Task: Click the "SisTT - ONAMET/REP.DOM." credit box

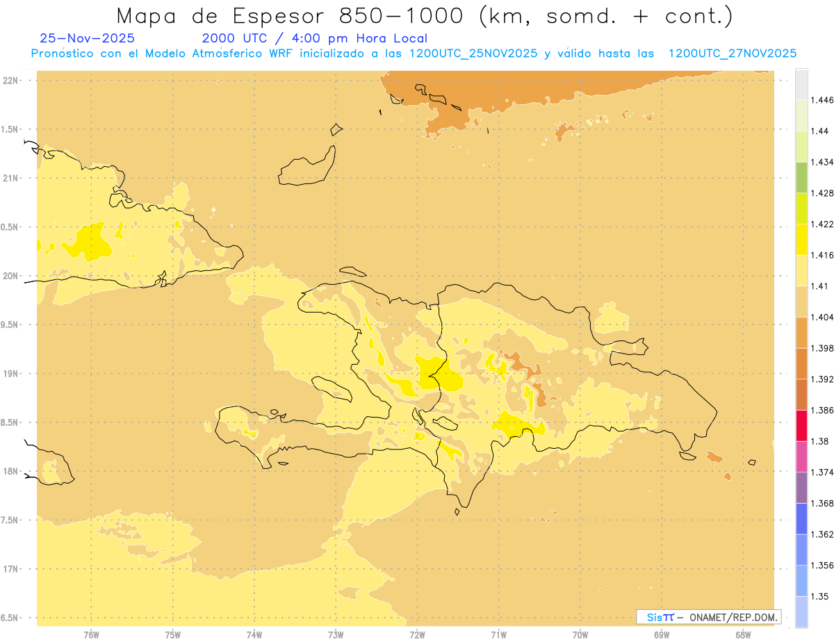Action: click(x=709, y=617)
